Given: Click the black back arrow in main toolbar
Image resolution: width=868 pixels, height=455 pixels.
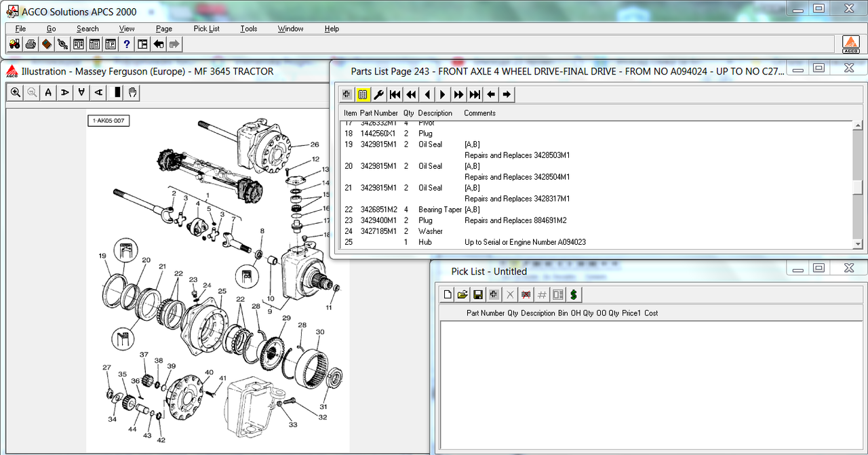Looking at the screenshot, I should pos(158,44).
